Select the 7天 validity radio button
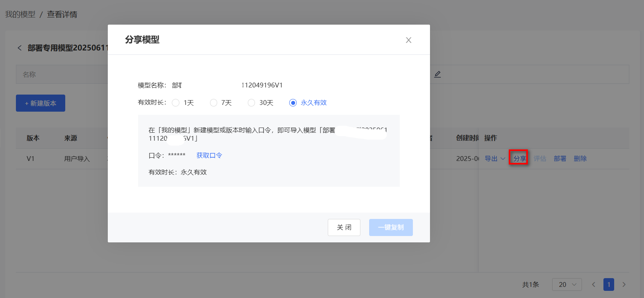This screenshot has width=644, height=298. point(214,103)
